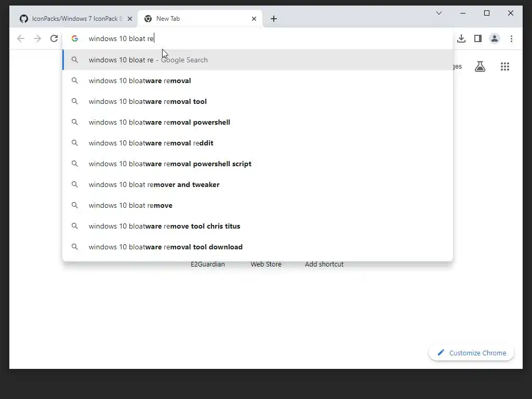This screenshot has height=399, width=532.
Task: Pick 'bloatware removal powershell script' suggestion
Action: (258, 164)
